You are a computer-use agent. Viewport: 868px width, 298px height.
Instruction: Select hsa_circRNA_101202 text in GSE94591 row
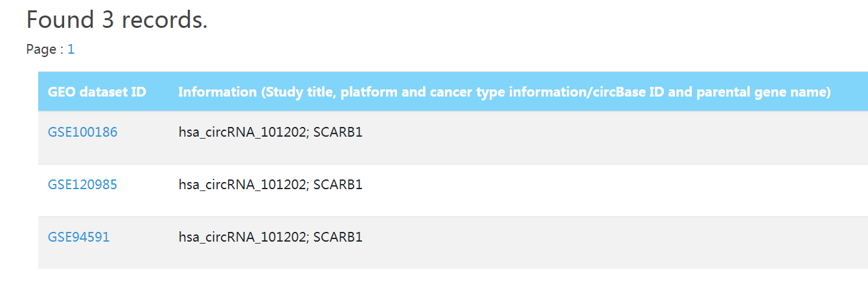click(x=242, y=237)
